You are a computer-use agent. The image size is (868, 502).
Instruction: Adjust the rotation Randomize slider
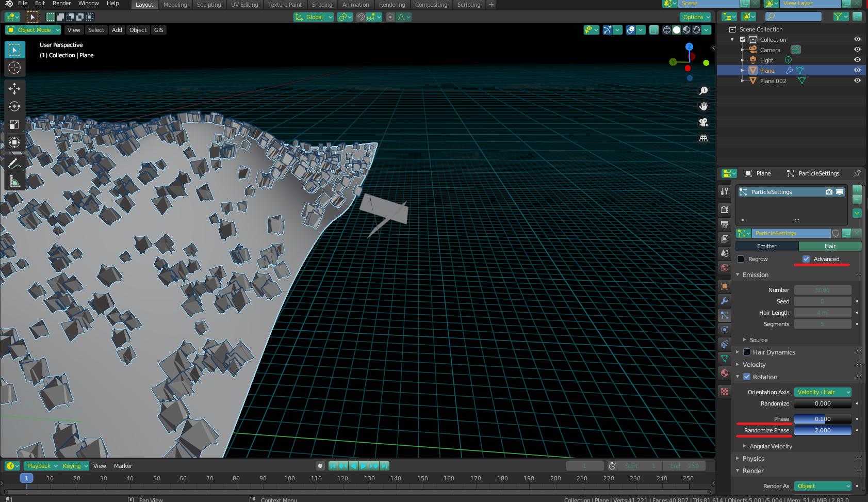coord(823,403)
